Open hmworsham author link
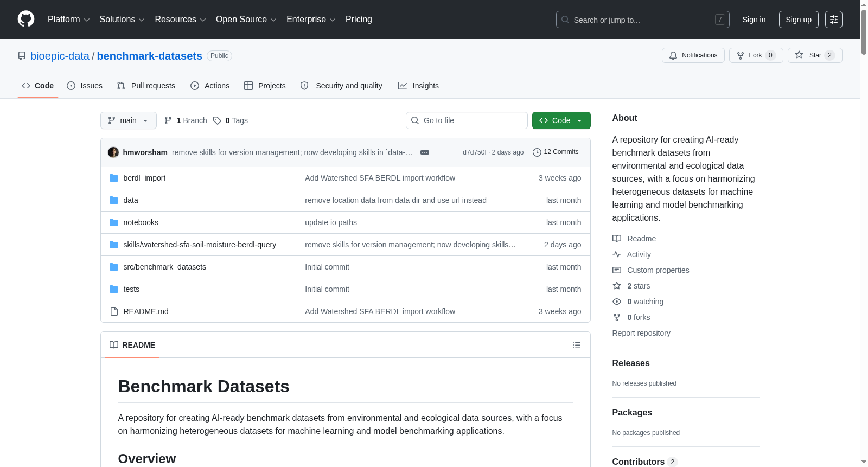The width and height of the screenshot is (868, 467). tap(145, 152)
